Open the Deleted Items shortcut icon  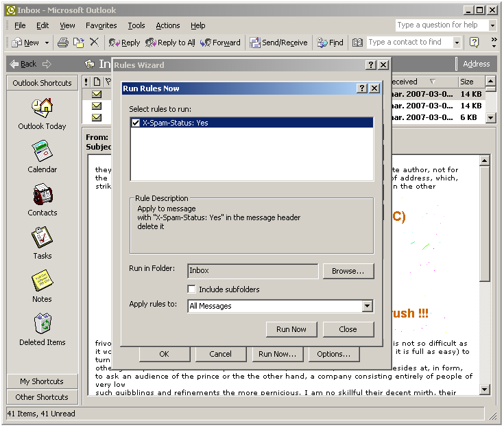click(42, 324)
